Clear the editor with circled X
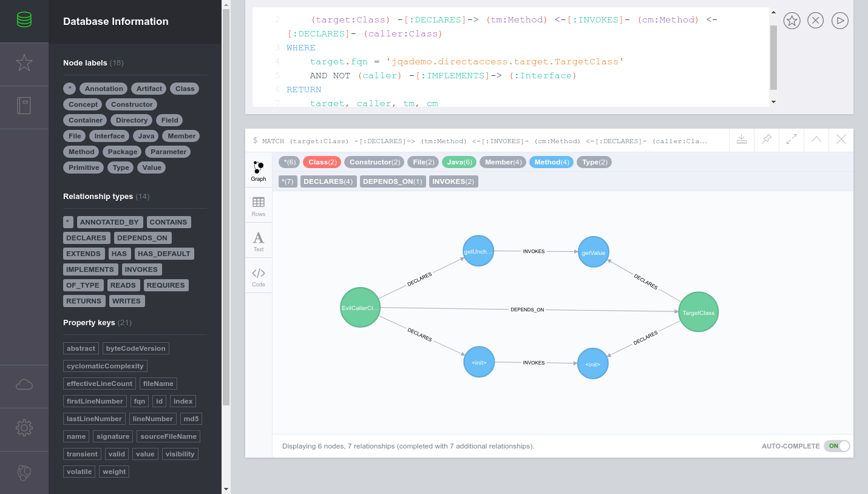The width and height of the screenshot is (868, 494). point(816,21)
